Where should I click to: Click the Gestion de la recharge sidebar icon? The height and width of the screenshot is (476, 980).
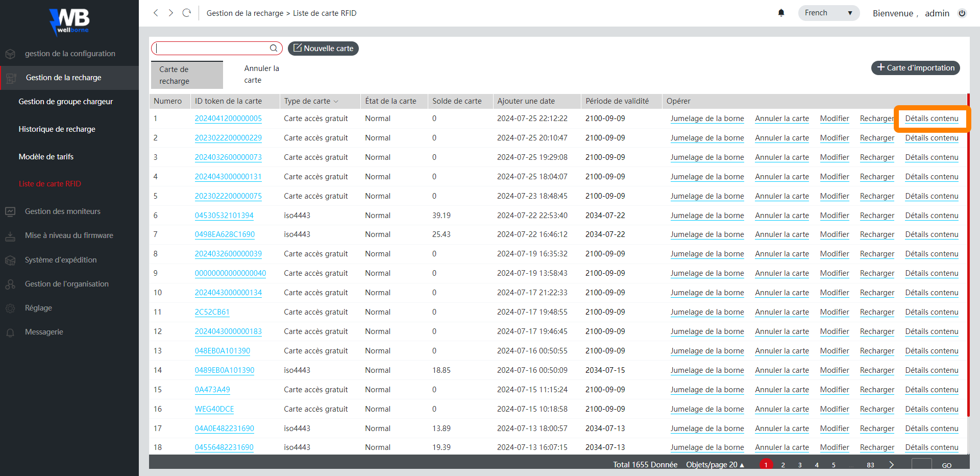[11, 78]
